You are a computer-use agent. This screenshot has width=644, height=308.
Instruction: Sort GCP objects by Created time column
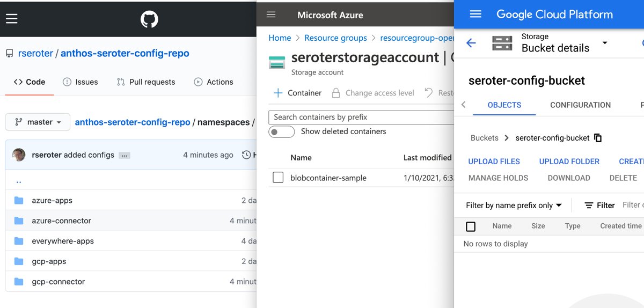click(621, 226)
